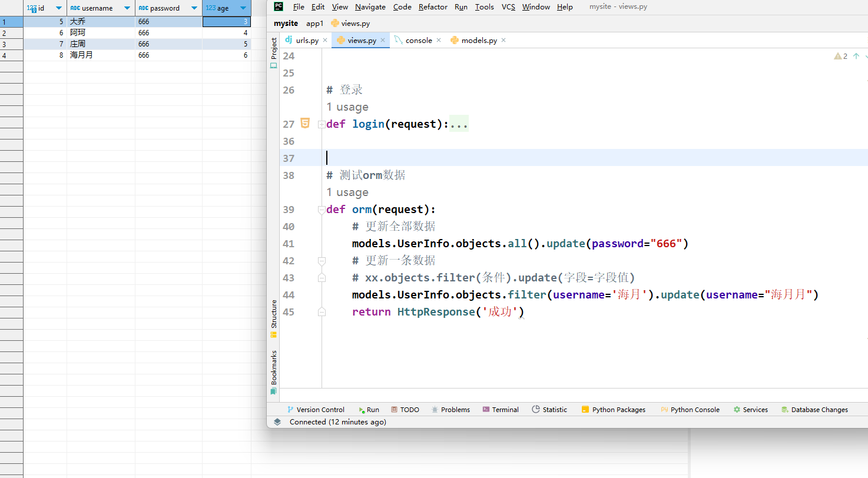Screen dimensions: 868x478
Task: Close the urls.py tab
Action: tap(325, 40)
